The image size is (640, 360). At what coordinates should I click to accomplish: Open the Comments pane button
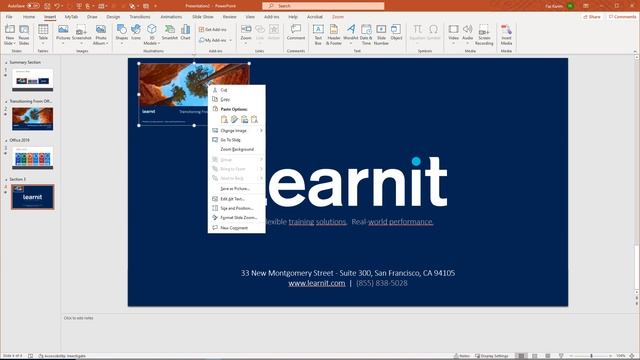pos(622,17)
